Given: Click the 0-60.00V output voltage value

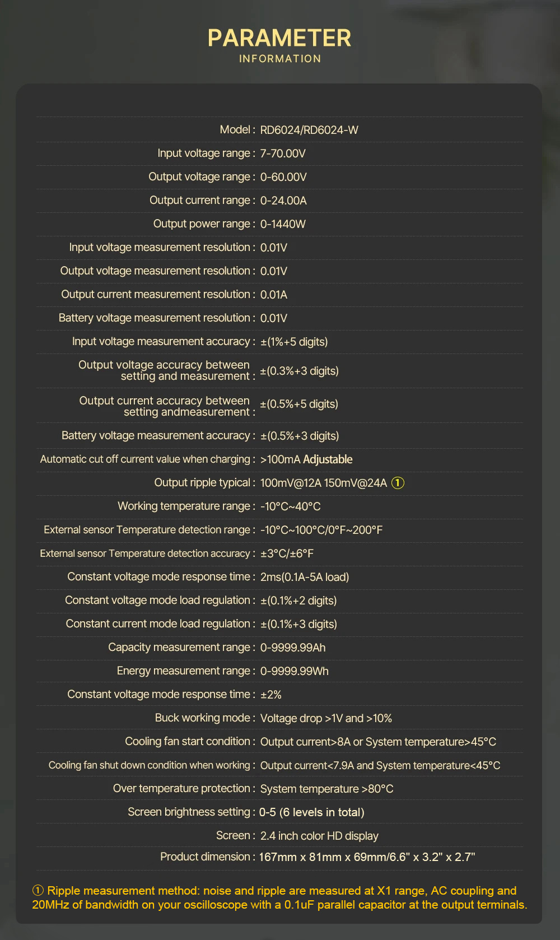Looking at the screenshot, I should coord(283,177).
